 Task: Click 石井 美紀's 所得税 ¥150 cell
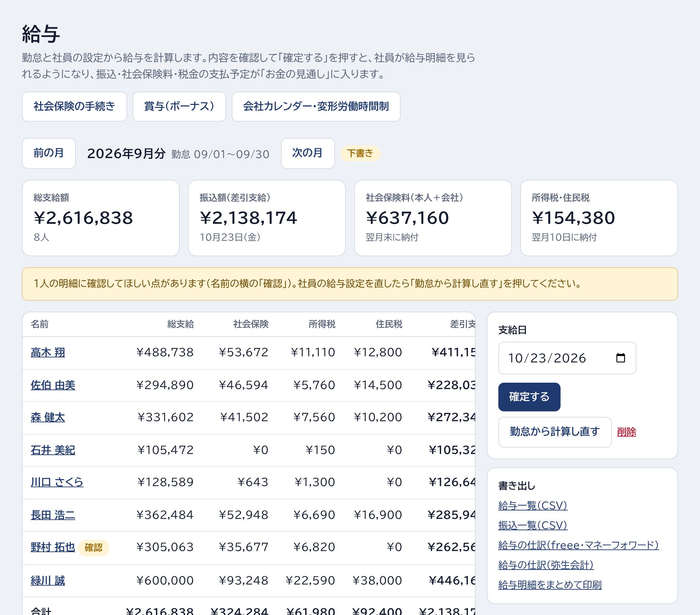click(x=320, y=450)
